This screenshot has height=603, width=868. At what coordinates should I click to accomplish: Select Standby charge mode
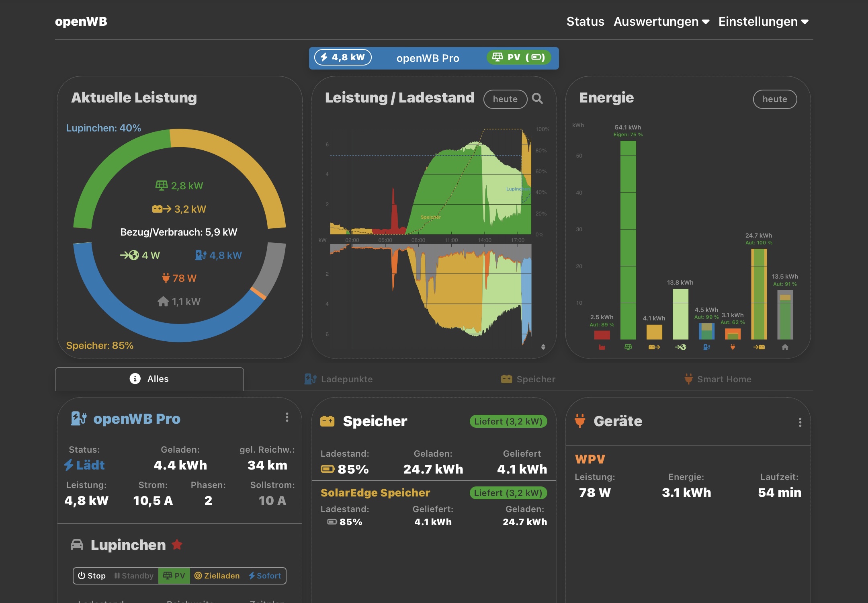point(134,576)
